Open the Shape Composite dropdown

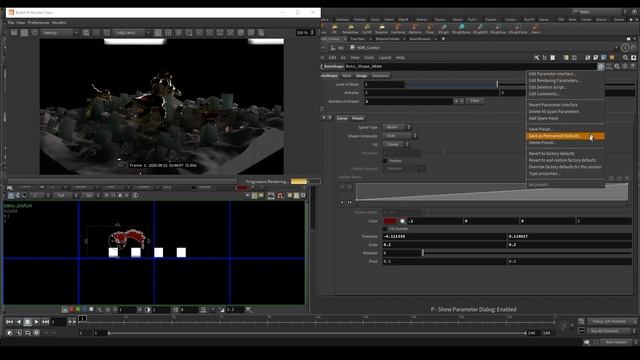click(400, 136)
